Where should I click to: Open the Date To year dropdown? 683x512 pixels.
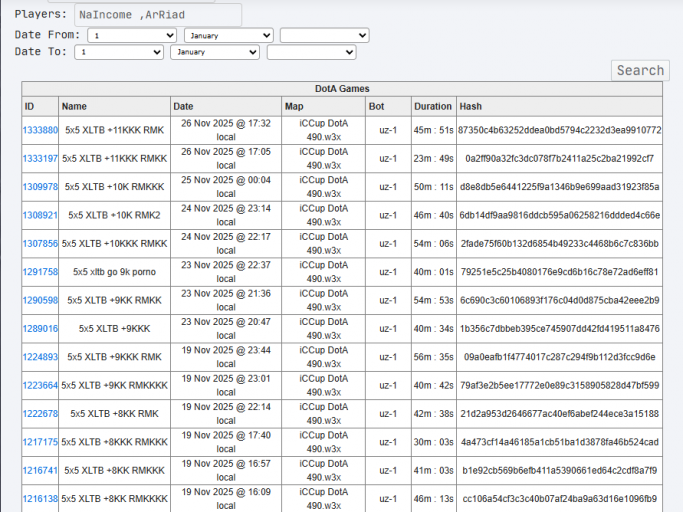click(x=311, y=52)
